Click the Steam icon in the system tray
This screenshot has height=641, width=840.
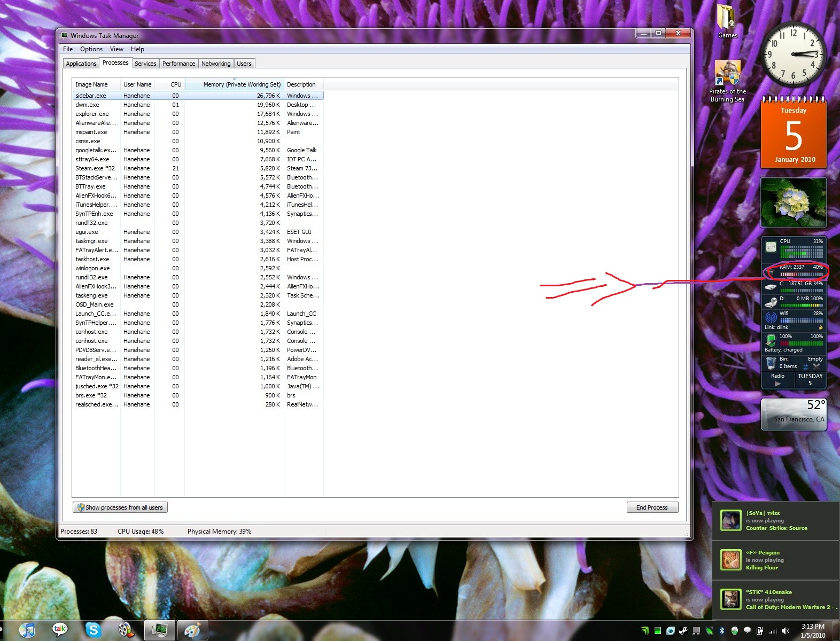683,631
